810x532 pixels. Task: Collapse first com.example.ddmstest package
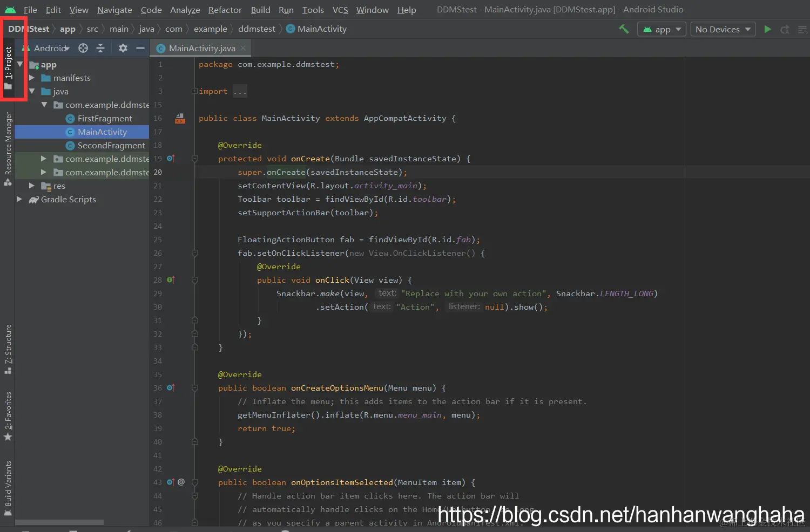click(x=44, y=105)
